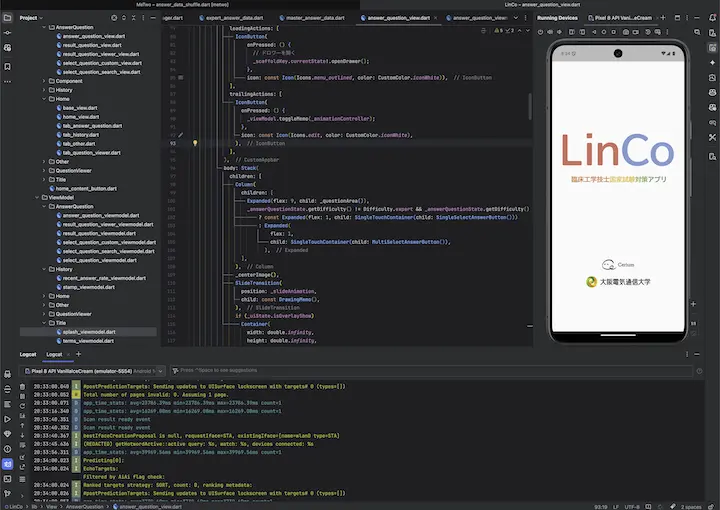This screenshot has height=510, width=720.
Task: Click View breadcrumb in navigation bar
Action: tap(51, 507)
